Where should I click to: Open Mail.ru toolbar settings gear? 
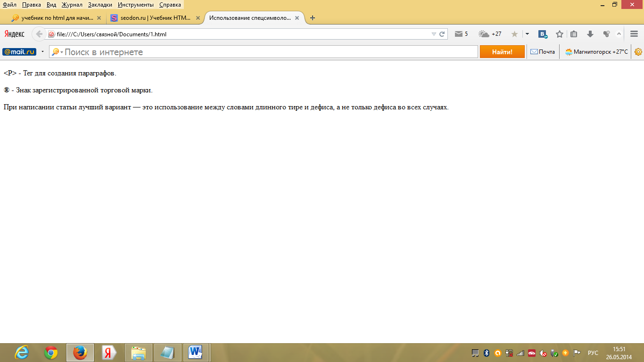638,52
